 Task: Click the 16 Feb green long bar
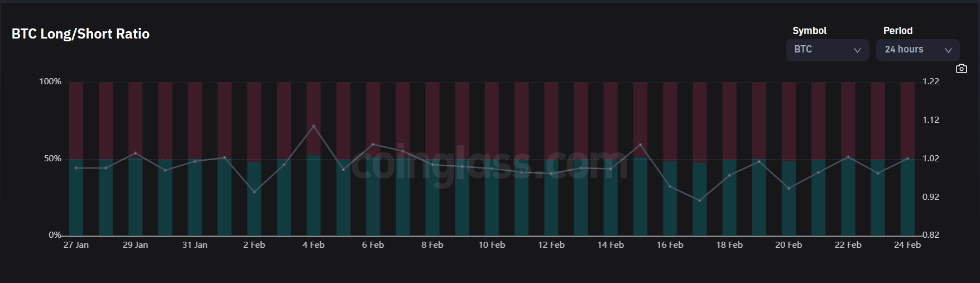coord(670,199)
